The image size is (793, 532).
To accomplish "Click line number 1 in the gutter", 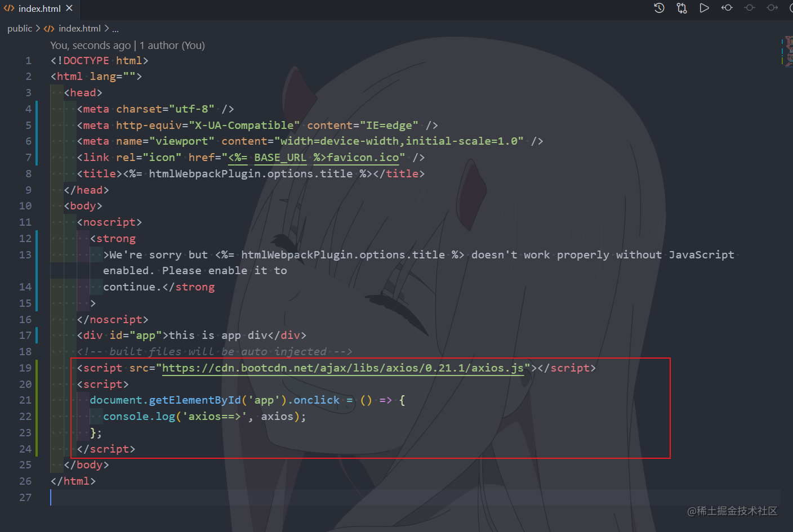I will 28,60.
